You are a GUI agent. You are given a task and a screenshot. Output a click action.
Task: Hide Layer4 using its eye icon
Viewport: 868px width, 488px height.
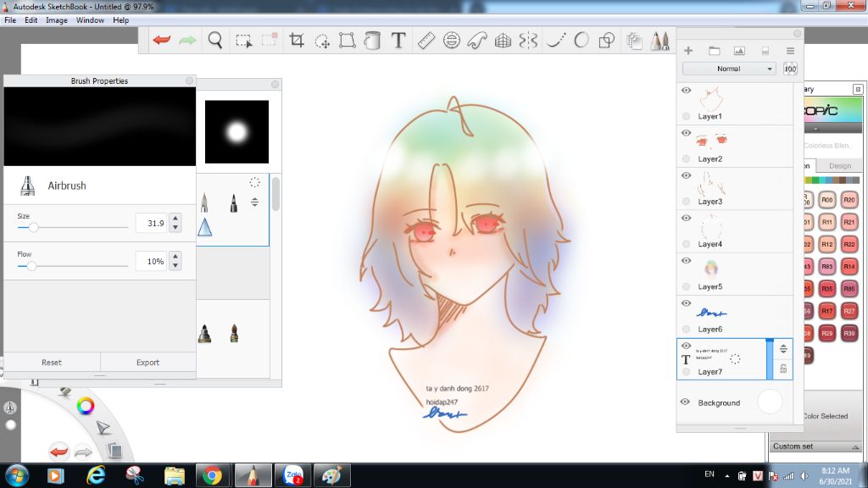[686, 218]
